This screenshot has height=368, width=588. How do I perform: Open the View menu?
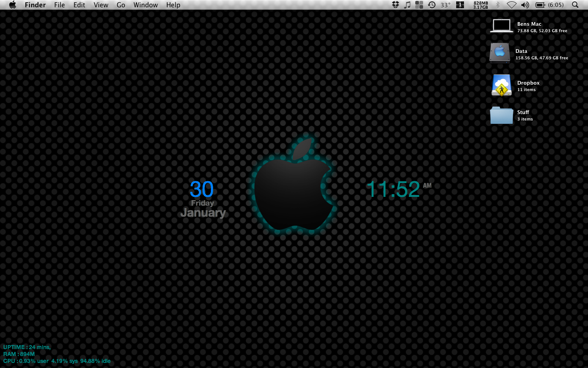click(101, 5)
